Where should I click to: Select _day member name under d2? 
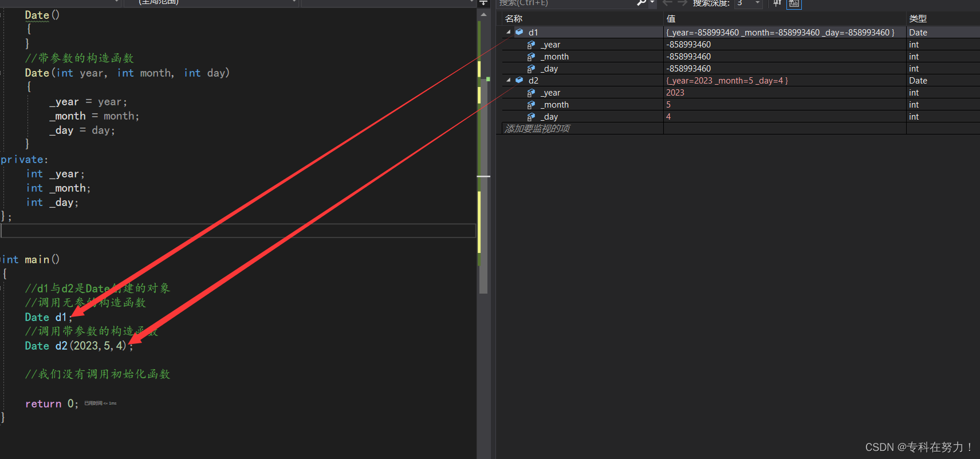pos(549,117)
